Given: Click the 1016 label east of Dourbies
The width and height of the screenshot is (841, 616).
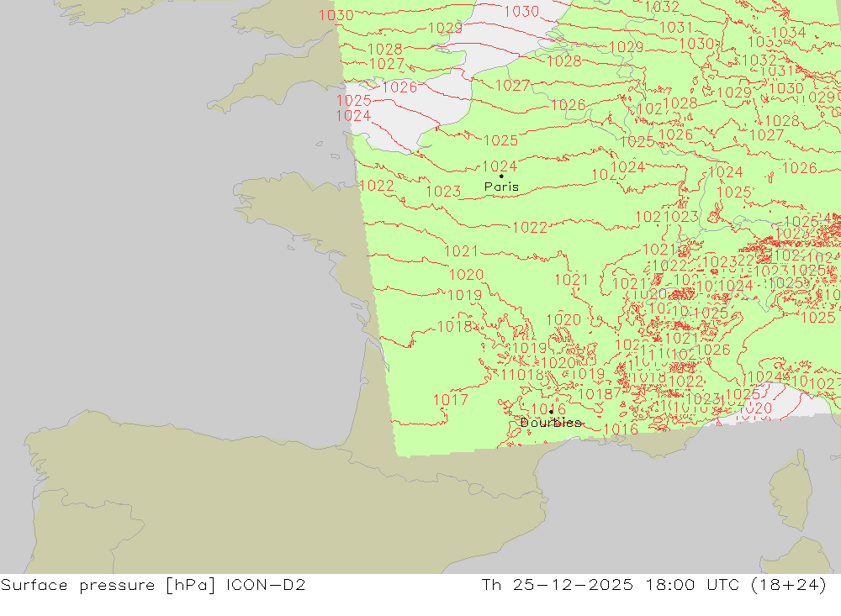Looking at the screenshot, I should tap(621, 429).
